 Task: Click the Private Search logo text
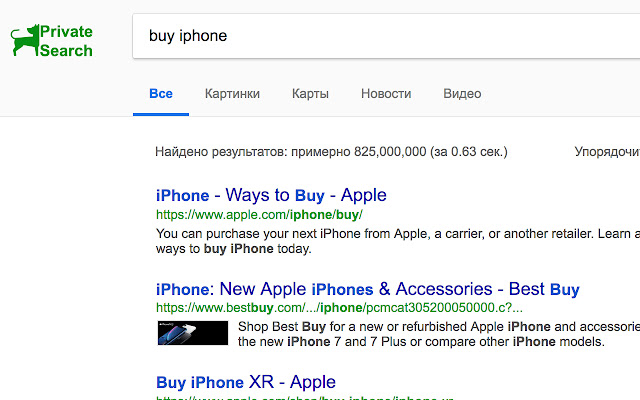(x=66, y=41)
